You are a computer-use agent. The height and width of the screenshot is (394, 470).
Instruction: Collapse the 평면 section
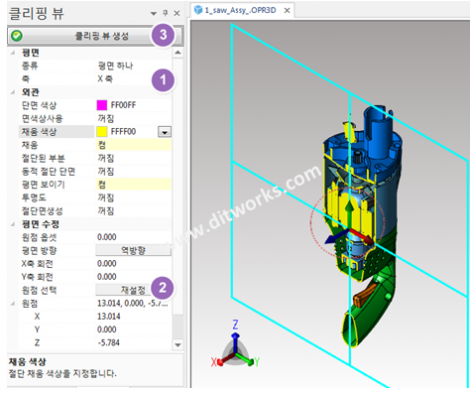[13, 53]
